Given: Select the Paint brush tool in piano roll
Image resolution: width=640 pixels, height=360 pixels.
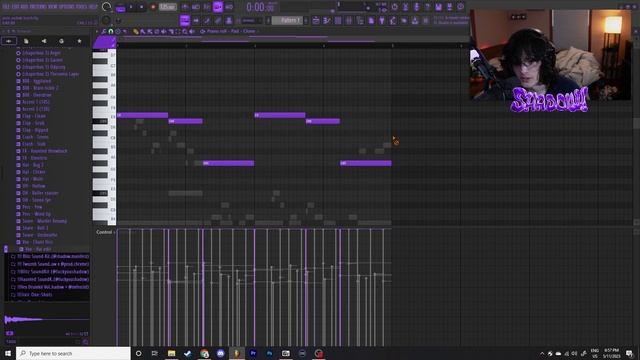Looking at the screenshot, I should click(x=143, y=31).
